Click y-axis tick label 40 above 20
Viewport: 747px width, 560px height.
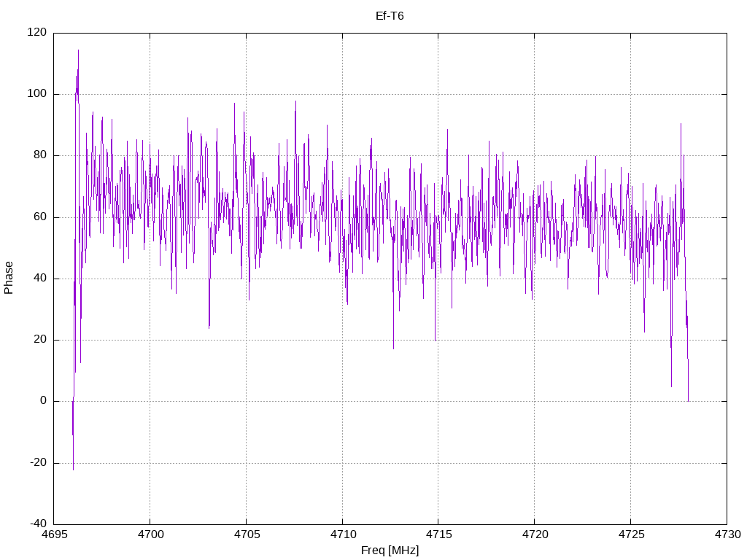point(40,278)
